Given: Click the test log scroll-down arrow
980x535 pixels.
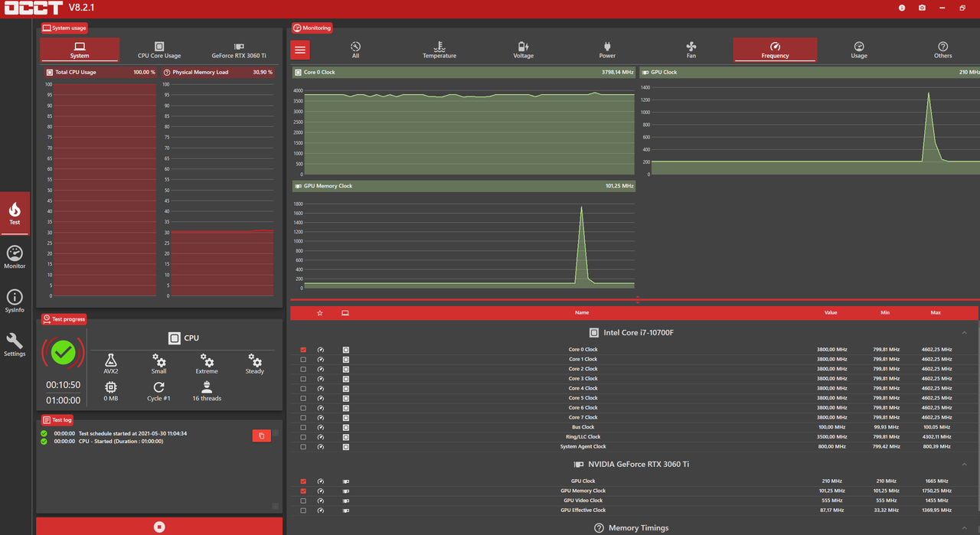Looking at the screenshot, I should pos(276,507).
